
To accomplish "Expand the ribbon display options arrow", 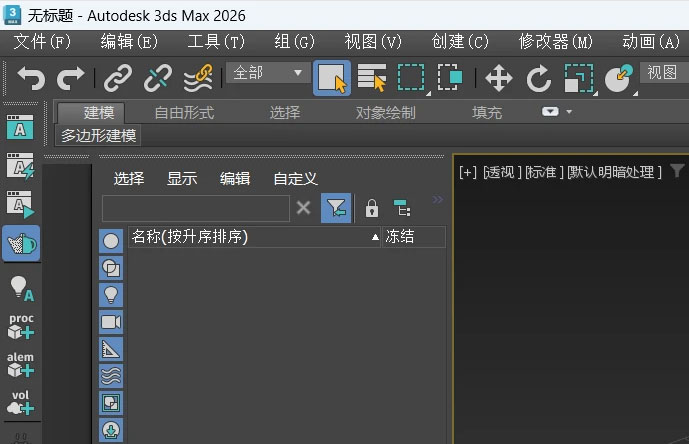I will (x=569, y=112).
